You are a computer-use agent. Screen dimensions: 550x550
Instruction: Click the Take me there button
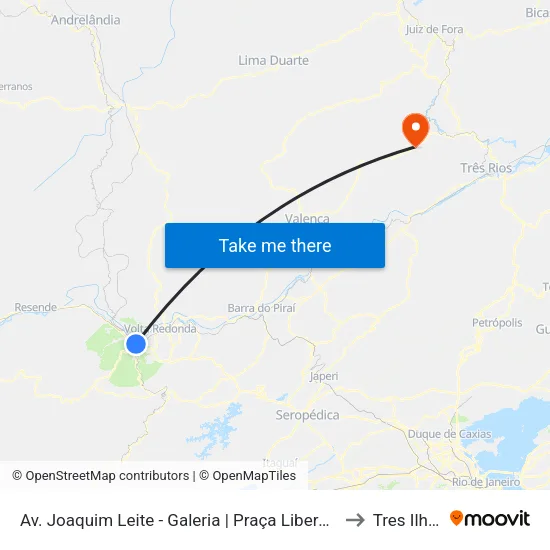coord(275,245)
